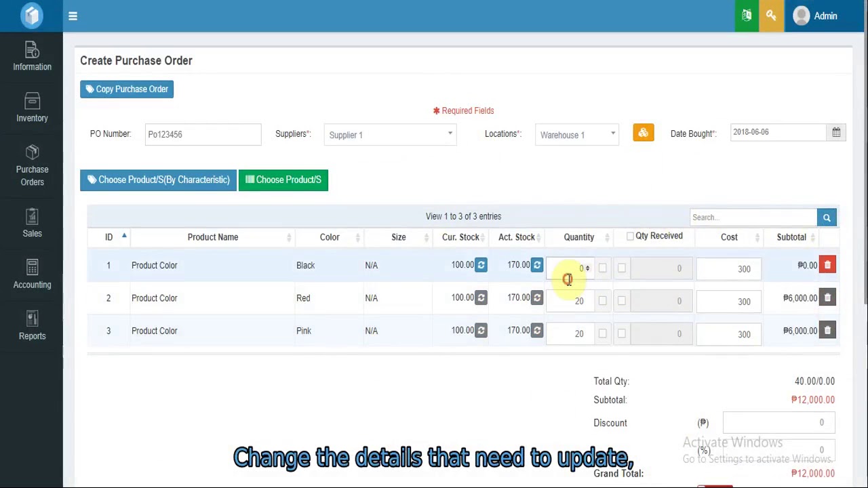
Task: Click the green Choose Product/S button
Action: (283, 180)
